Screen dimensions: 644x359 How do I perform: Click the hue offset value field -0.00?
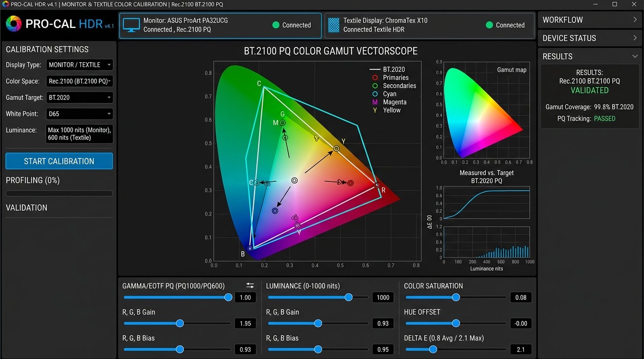click(520, 323)
